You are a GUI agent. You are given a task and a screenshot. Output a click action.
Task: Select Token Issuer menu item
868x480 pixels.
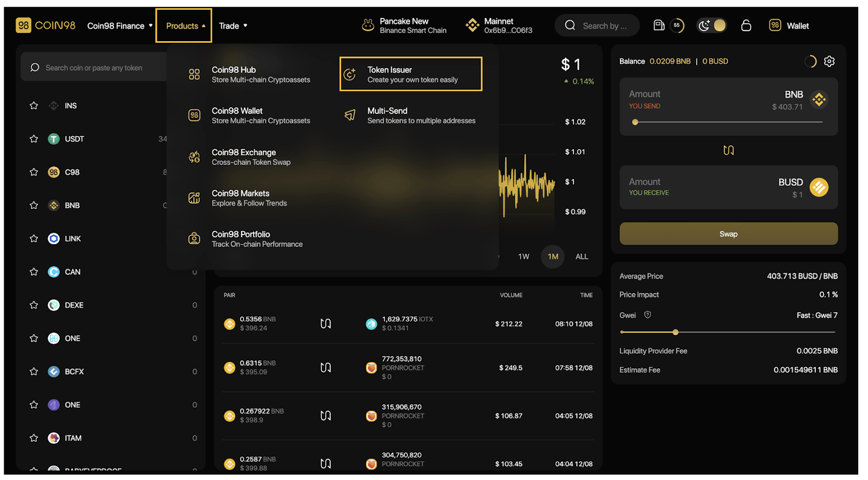tap(411, 74)
